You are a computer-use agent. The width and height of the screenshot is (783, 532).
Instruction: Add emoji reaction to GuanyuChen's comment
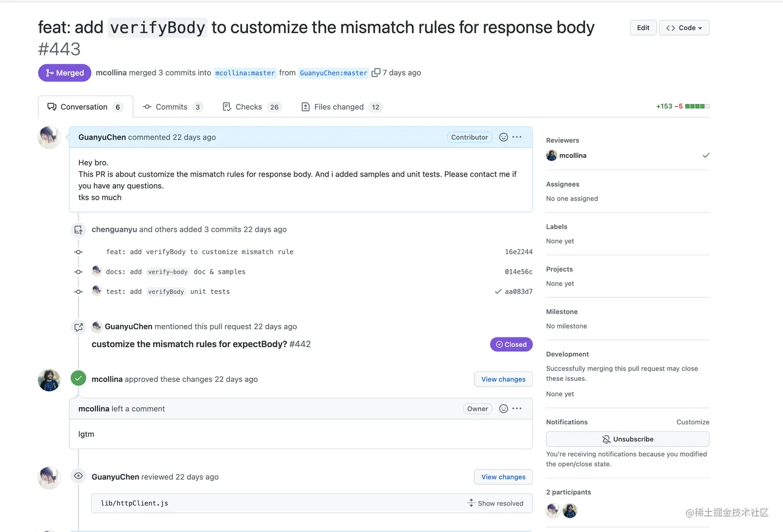pyautogui.click(x=503, y=137)
